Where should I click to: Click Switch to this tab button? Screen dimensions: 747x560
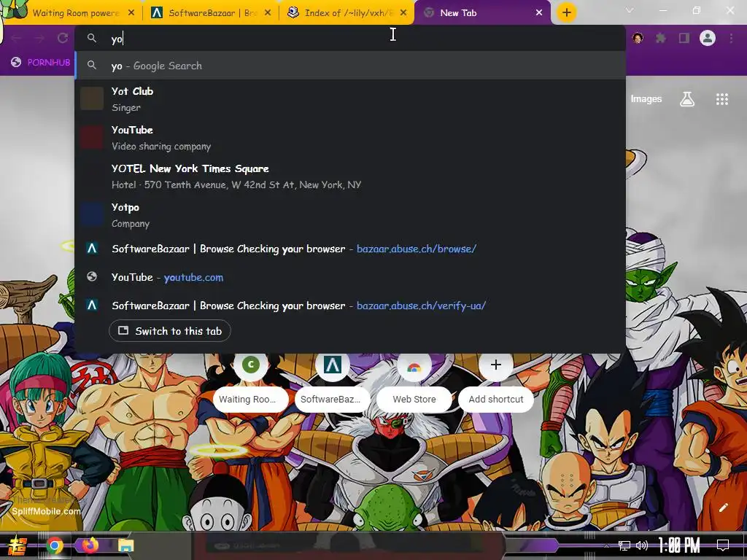tap(169, 331)
